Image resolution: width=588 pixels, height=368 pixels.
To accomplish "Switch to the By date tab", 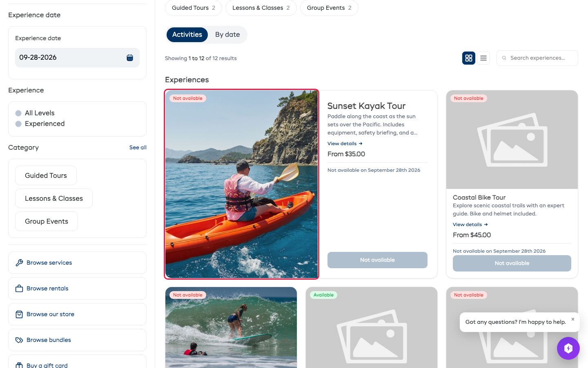I will 227,35.
